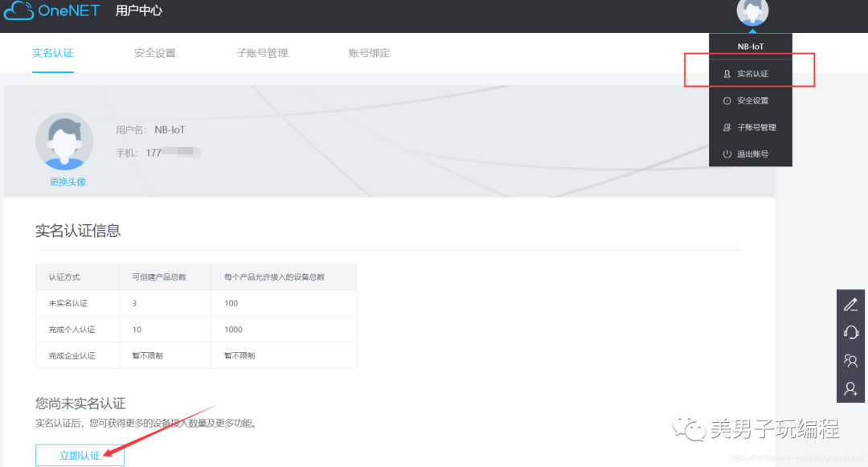868x467 pixels.
Task: Click the 实名认证信息 section heading
Action: tap(78, 231)
